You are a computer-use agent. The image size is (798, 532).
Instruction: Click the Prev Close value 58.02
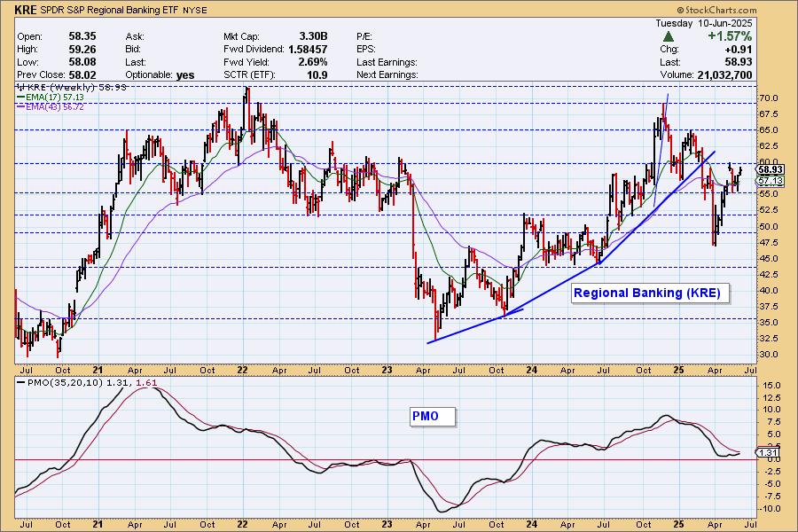tap(82, 74)
